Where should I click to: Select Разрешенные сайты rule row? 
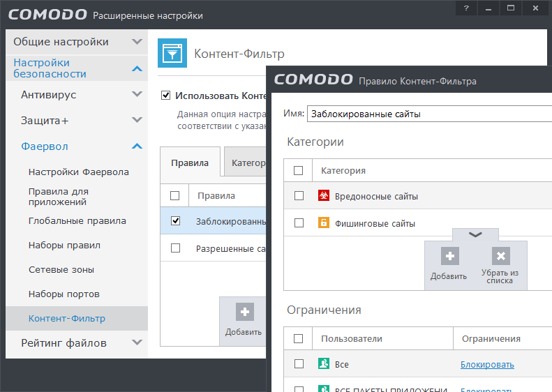214,248
